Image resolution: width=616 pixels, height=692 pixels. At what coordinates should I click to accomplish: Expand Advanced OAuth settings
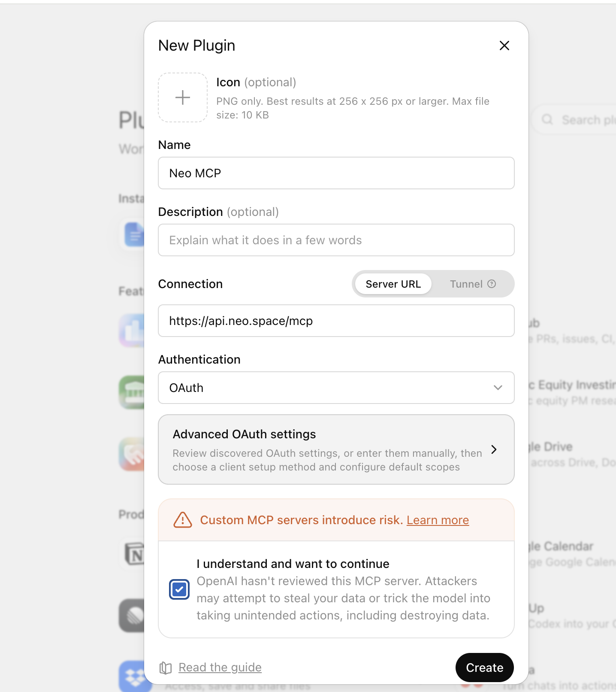click(x=336, y=449)
